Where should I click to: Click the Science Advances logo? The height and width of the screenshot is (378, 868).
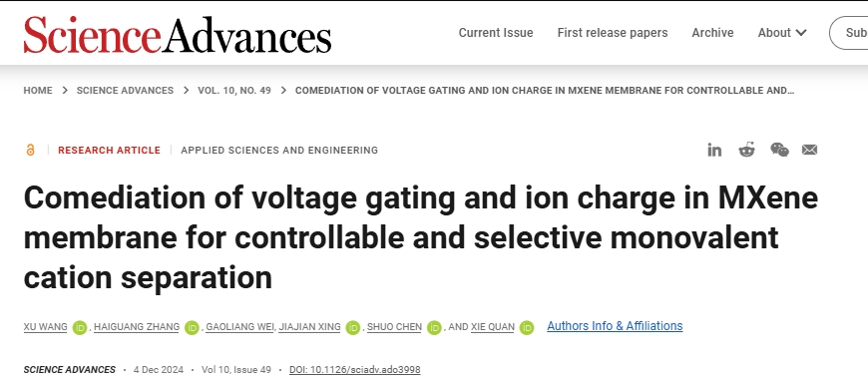pyautogui.click(x=178, y=34)
